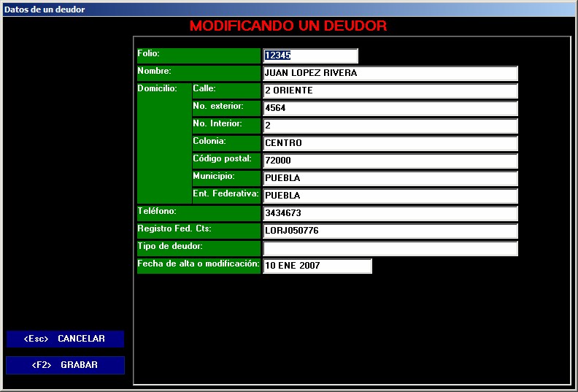This screenshot has width=578, height=392.
Task: Click the Datos de un deudor title bar
Action: [289, 9]
